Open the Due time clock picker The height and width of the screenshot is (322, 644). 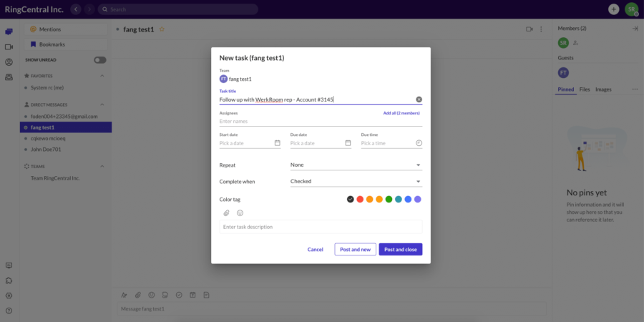click(x=419, y=143)
